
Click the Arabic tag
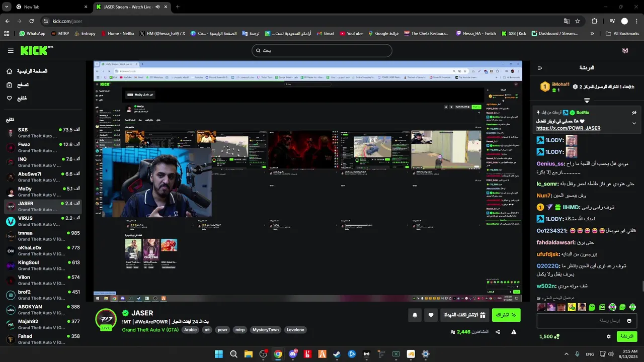190,330
